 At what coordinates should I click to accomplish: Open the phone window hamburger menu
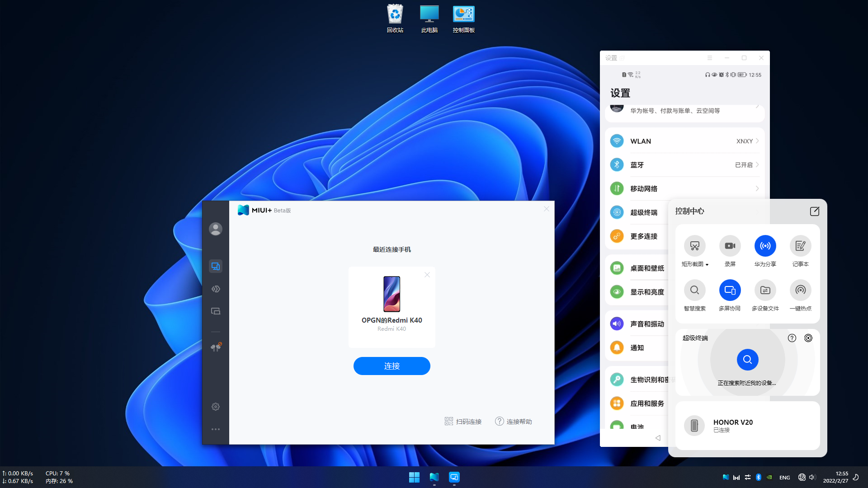point(710,58)
